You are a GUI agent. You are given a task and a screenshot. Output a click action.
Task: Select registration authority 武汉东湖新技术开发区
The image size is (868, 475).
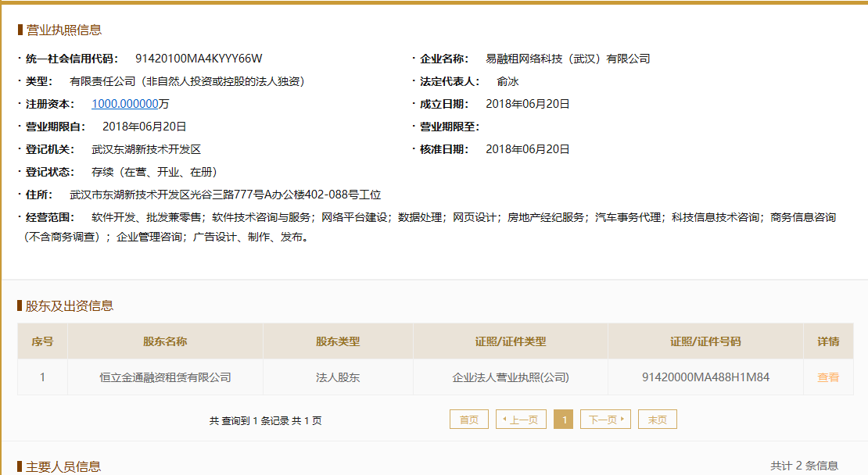(146, 149)
